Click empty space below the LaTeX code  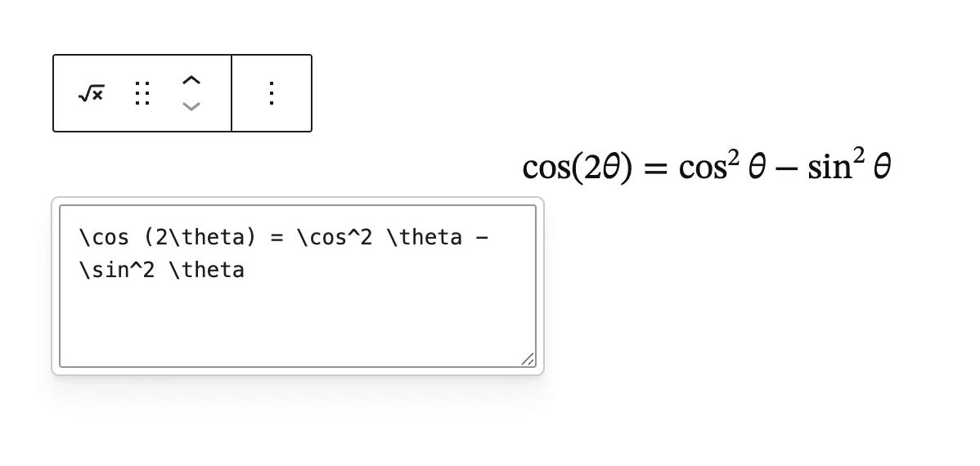[297, 323]
